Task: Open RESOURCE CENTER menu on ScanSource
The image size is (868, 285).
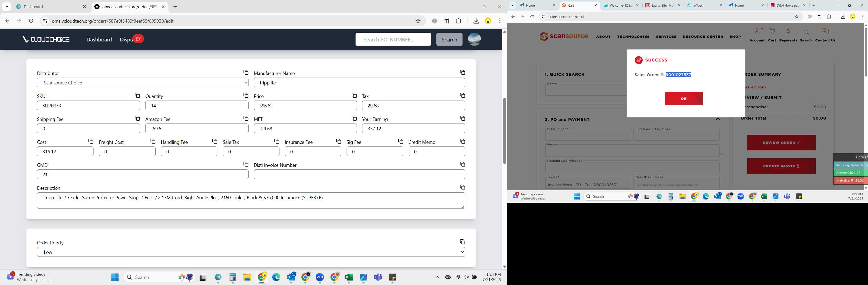Action: [703, 36]
